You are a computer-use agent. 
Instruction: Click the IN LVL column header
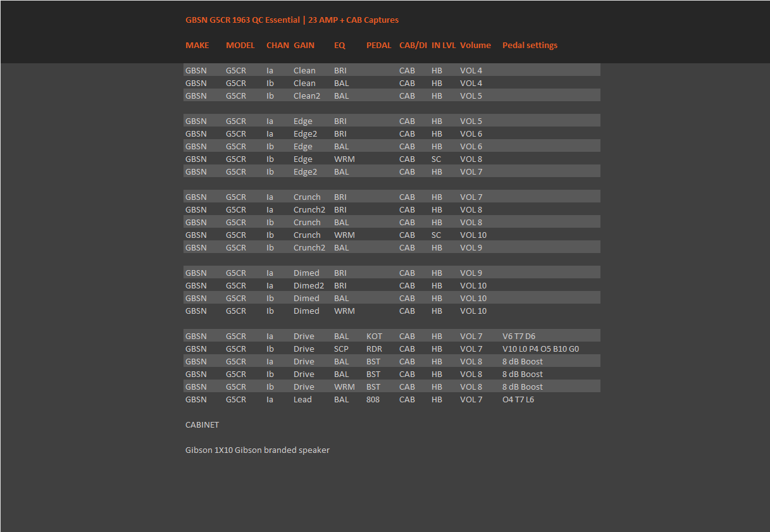(444, 45)
